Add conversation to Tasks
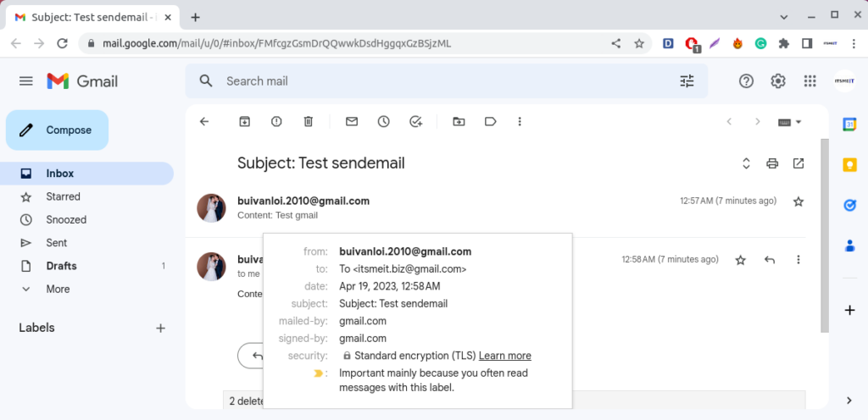This screenshot has height=420, width=868. [415, 122]
